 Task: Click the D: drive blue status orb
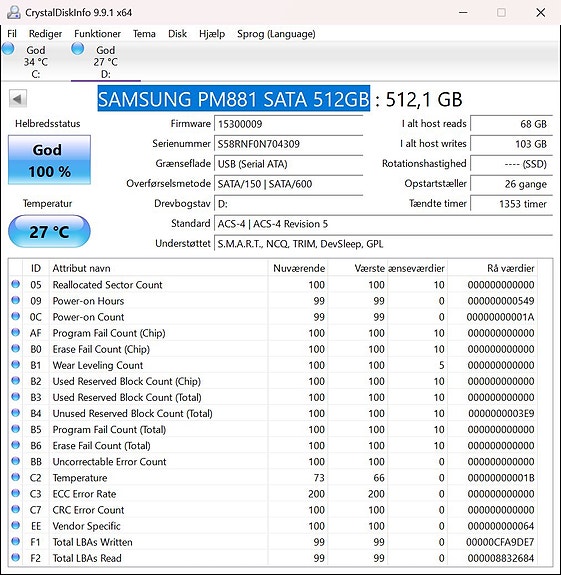[77, 49]
